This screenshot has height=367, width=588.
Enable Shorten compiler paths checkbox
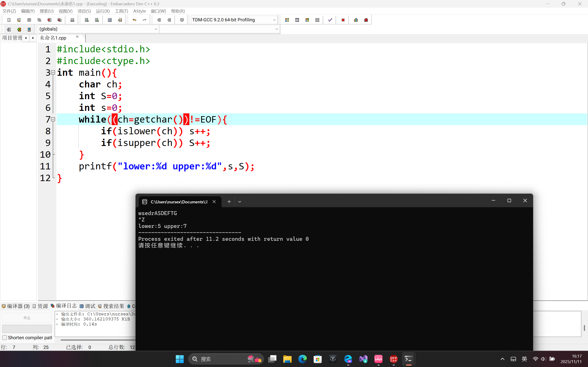(x=5, y=338)
